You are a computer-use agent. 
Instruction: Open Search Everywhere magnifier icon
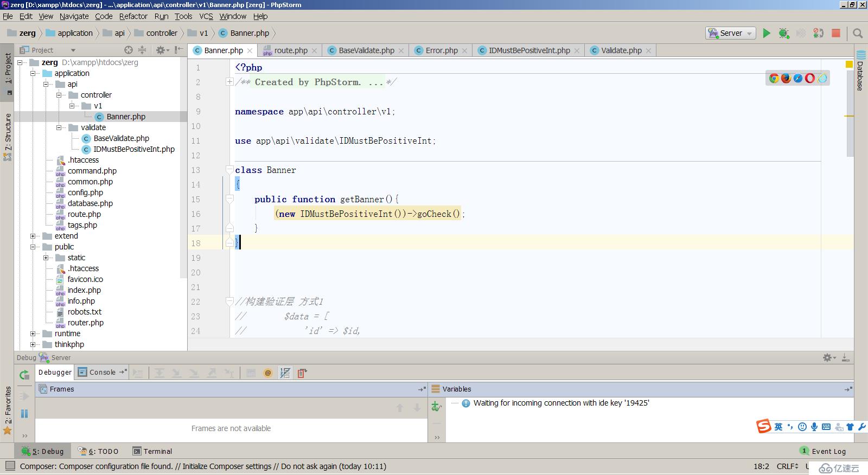(x=858, y=33)
